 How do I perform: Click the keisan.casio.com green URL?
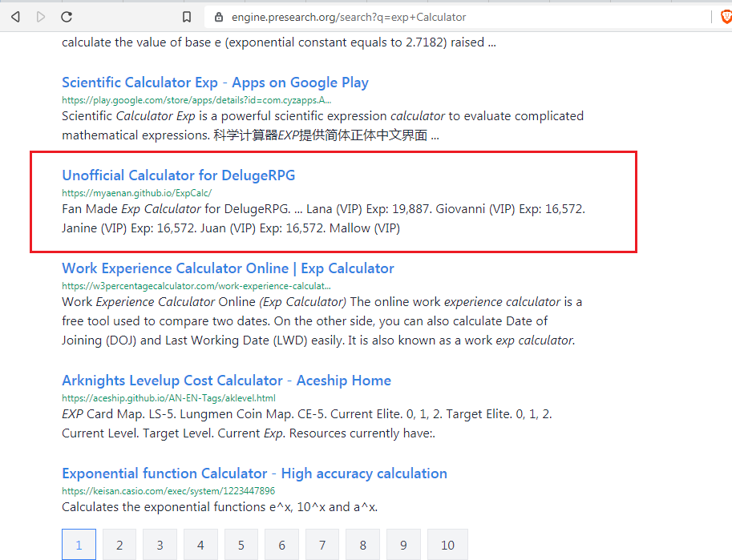168,491
